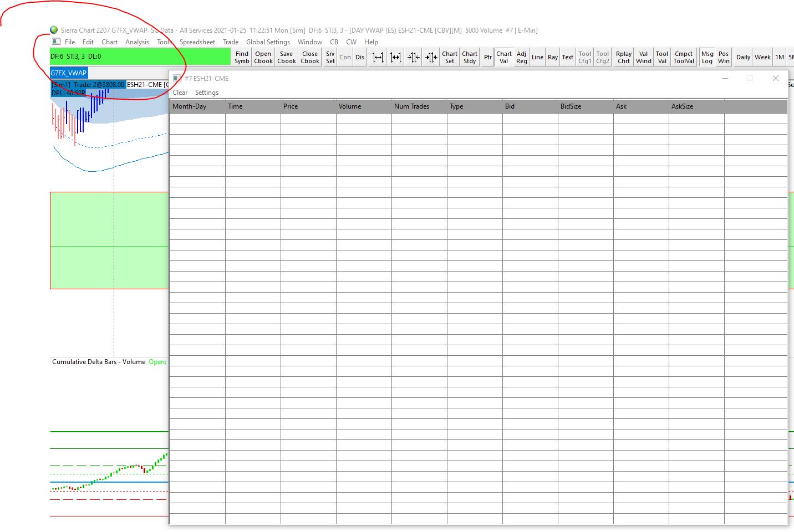Click the Chart Study toolbar button
Image resolution: width=794 pixels, height=532 pixels.
pyautogui.click(x=470, y=57)
